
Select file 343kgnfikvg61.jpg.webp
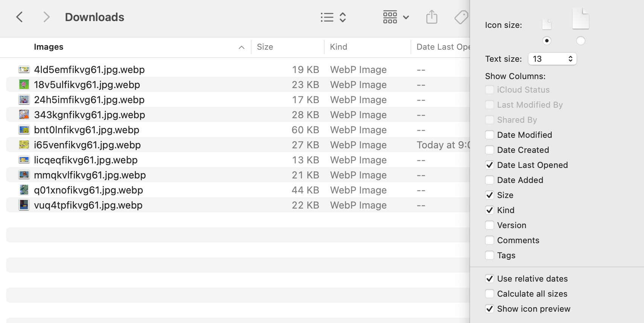90,115
